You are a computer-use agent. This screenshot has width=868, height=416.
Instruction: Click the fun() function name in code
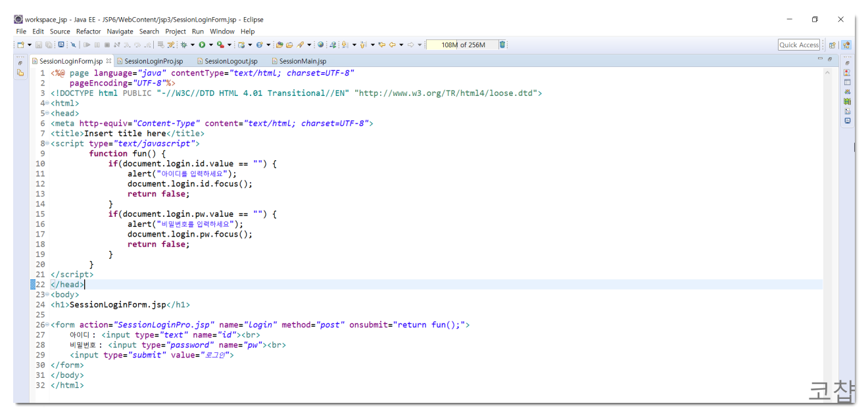coord(144,153)
